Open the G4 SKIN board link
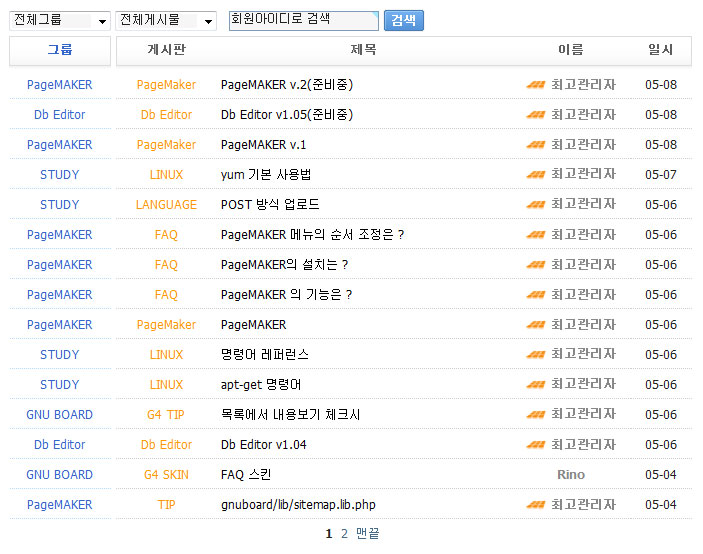The image size is (703, 554). (166, 475)
